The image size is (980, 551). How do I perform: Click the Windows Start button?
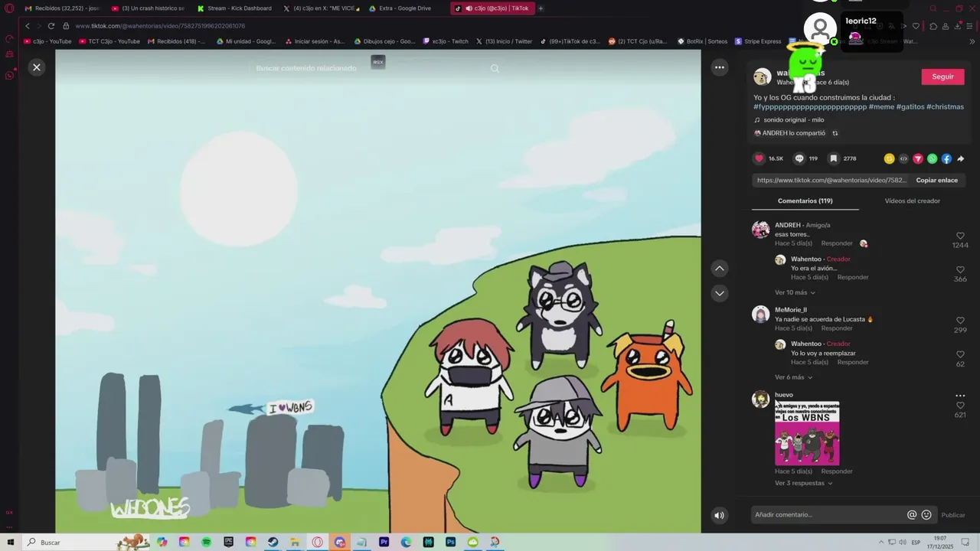pos(11,542)
